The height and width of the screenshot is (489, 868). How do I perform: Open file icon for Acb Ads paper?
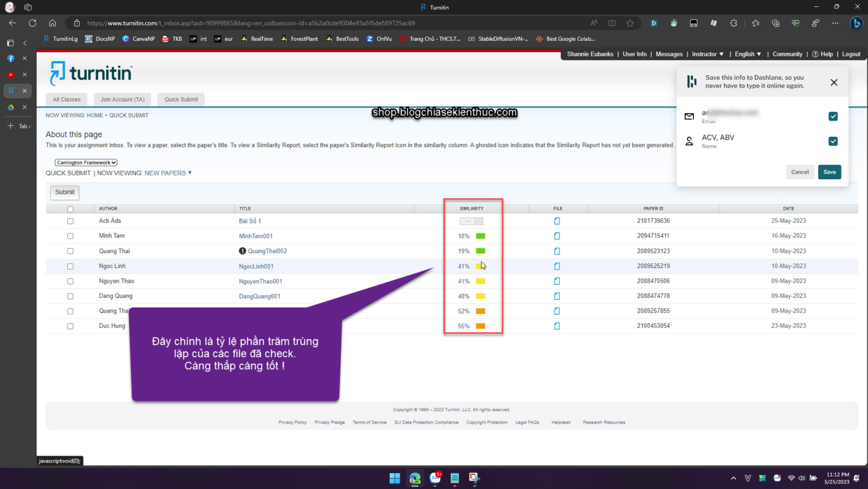[557, 221]
